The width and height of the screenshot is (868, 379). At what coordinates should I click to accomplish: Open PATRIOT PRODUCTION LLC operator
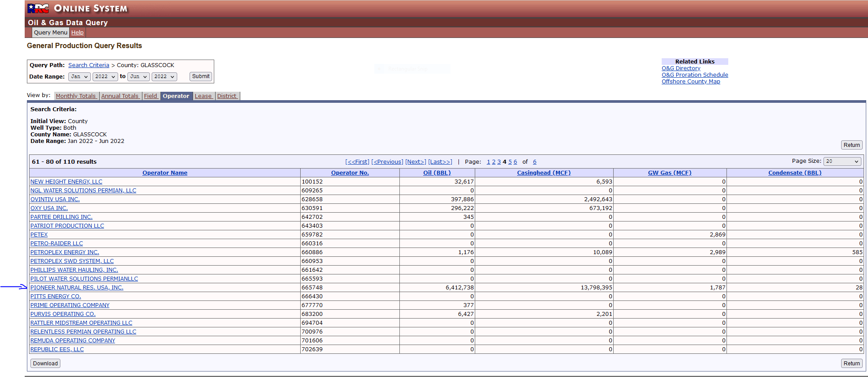pos(67,226)
